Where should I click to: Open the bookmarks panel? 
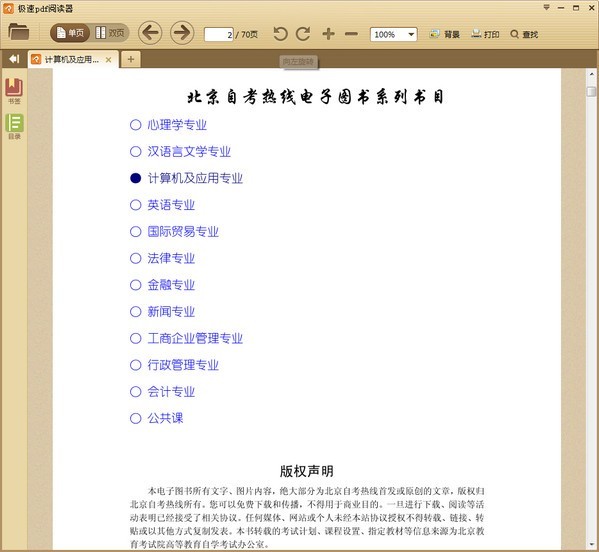click(14, 91)
